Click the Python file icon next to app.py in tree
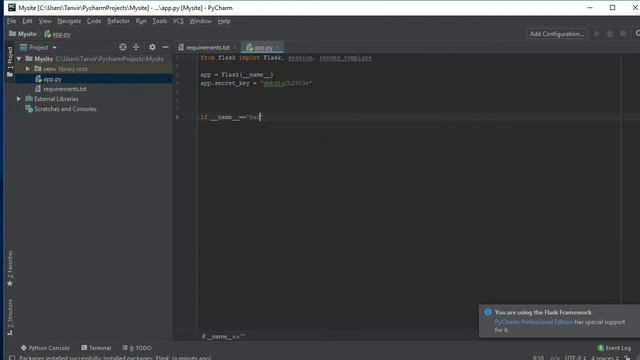 pyautogui.click(x=38, y=79)
